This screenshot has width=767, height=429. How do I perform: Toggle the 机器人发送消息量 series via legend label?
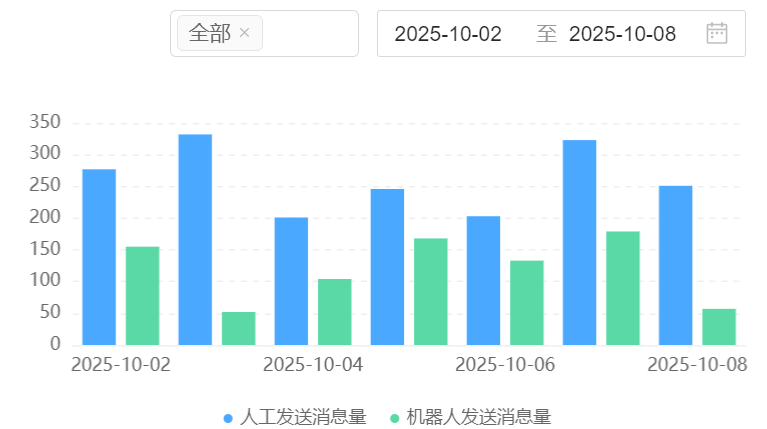(x=477, y=417)
